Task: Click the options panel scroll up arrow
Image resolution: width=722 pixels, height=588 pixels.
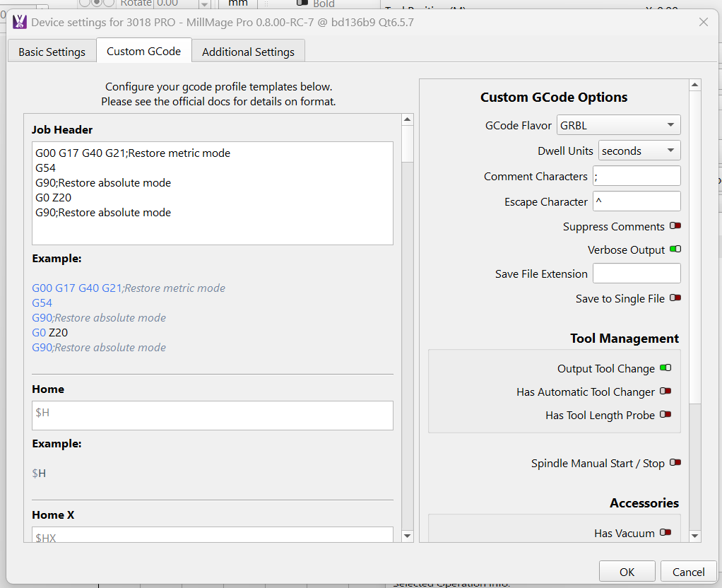Action: click(695, 86)
